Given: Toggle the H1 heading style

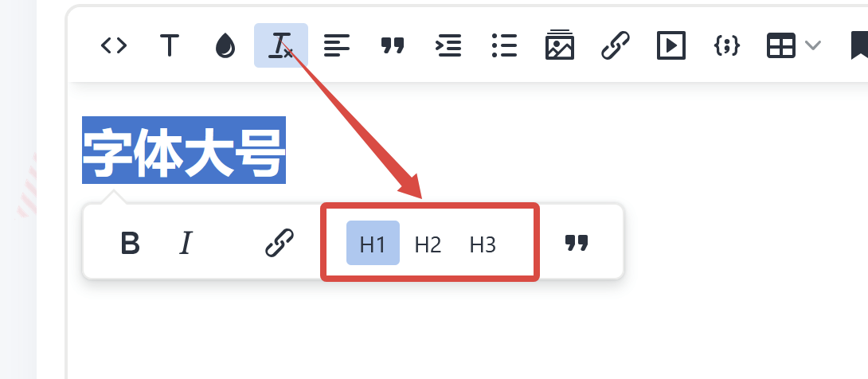Looking at the screenshot, I should pos(373,243).
